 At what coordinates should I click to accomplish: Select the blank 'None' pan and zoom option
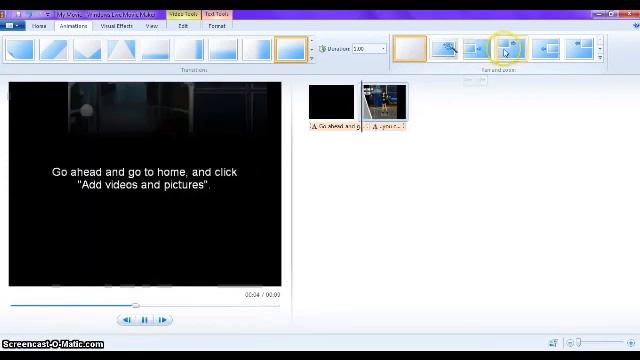point(410,49)
